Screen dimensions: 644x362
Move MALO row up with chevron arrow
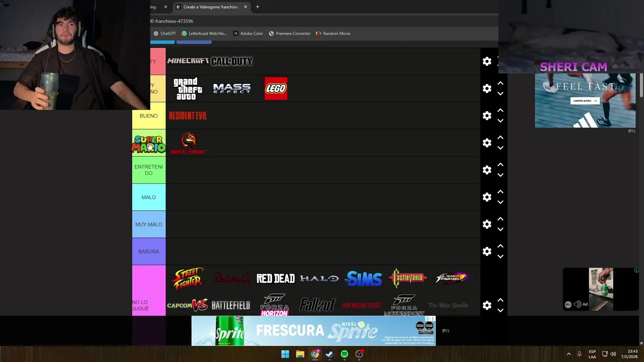click(500, 192)
